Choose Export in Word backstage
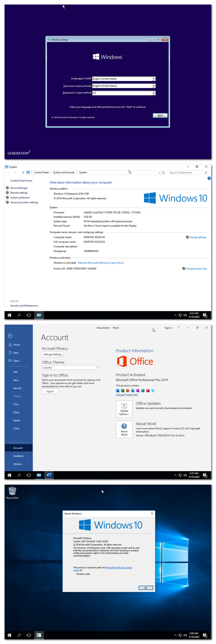The height and width of the screenshot is (644, 216). pos(17,420)
